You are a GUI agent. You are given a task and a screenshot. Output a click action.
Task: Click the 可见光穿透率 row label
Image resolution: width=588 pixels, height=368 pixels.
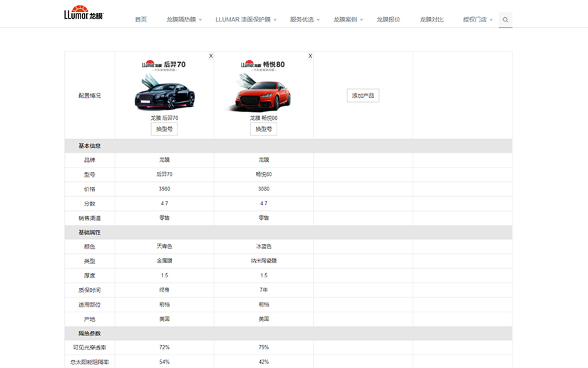[89, 348]
